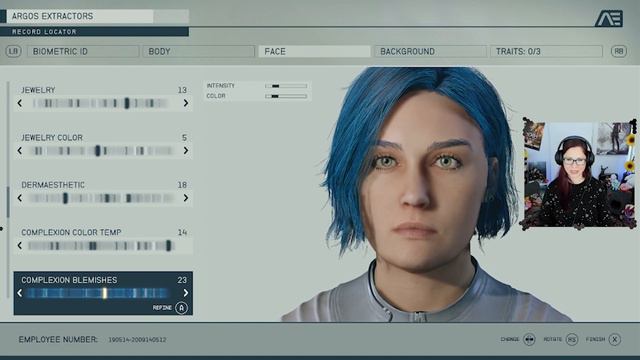Click the next Jewelry Color arrow
640x360 pixels.
(x=186, y=151)
